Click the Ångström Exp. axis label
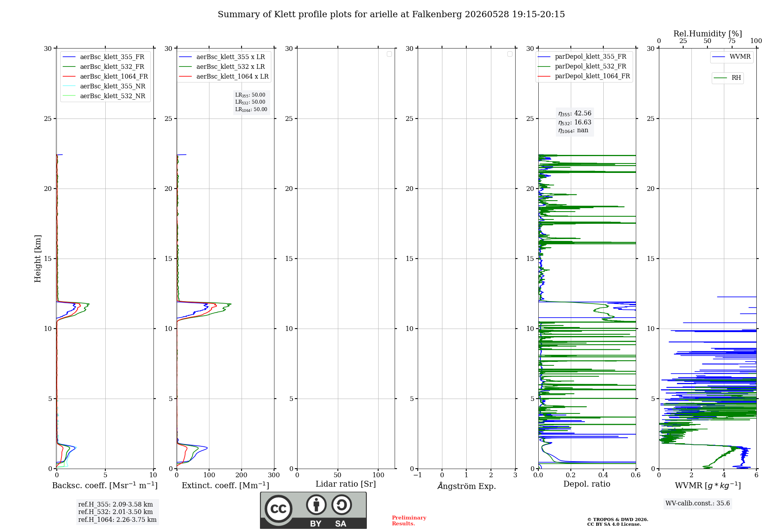 [467, 486]
